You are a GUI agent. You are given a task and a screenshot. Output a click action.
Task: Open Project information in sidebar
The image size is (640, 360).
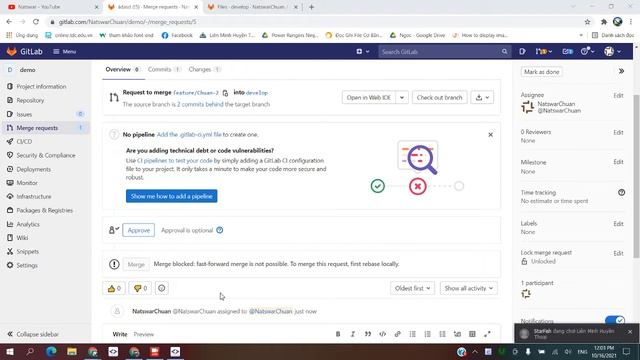[x=41, y=87]
